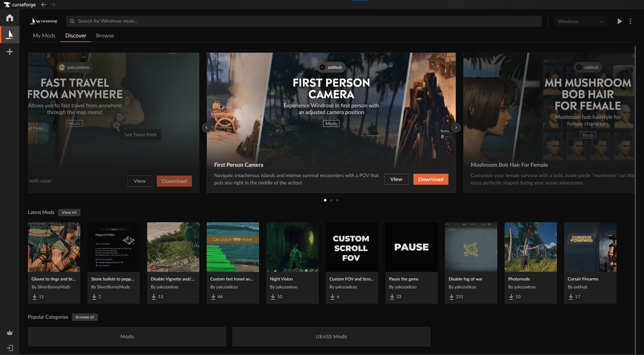
Task: Show previous carousel slide
Action: (206, 127)
